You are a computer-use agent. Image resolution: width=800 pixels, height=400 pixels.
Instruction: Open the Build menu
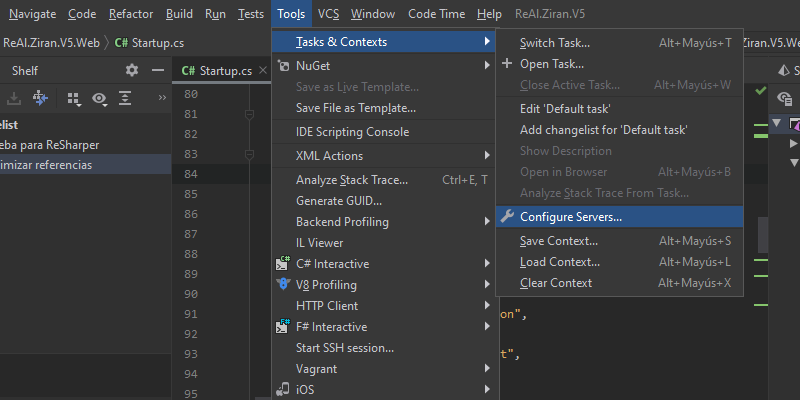click(179, 14)
